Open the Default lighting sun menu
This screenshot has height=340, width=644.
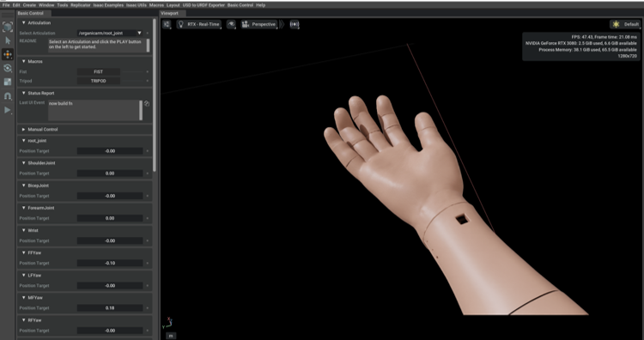pyautogui.click(x=625, y=24)
